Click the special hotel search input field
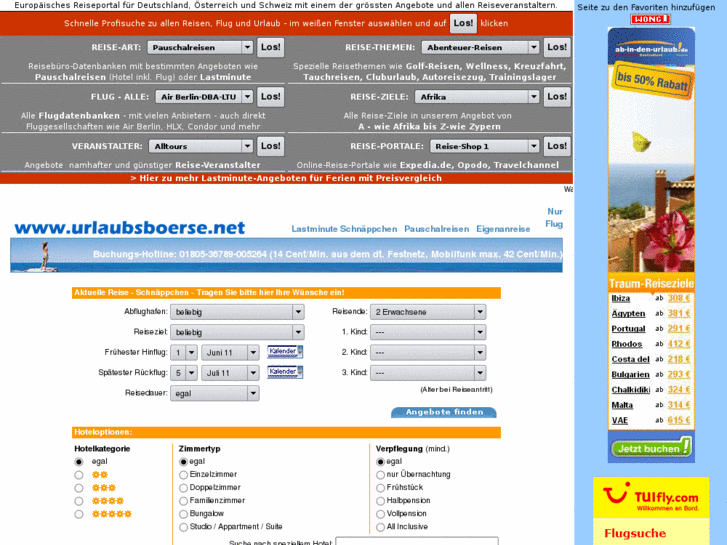Viewport: 727px width, 545px height. pyautogui.click(x=417, y=541)
